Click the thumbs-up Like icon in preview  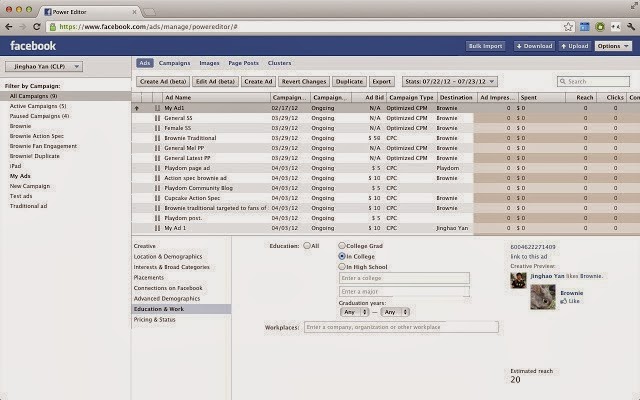pos(564,301)
